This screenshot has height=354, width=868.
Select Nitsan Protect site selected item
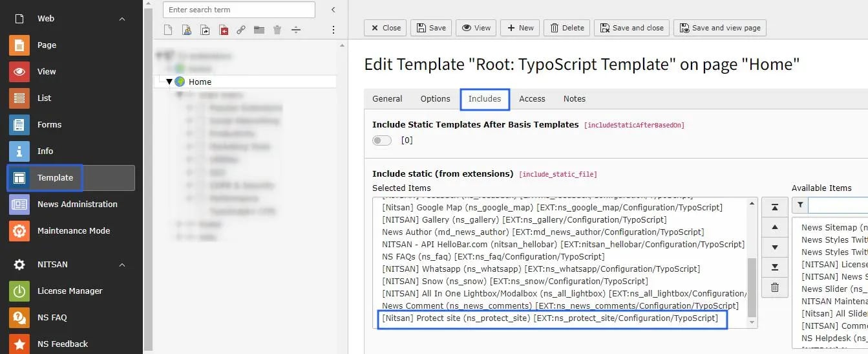(550, 318)
